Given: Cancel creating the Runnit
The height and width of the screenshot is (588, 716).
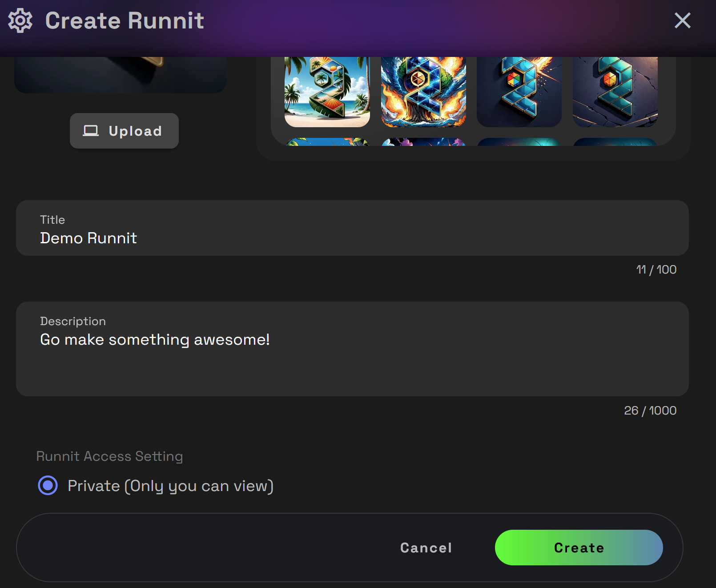Looking at the screenshot, I should coord(425,548).
